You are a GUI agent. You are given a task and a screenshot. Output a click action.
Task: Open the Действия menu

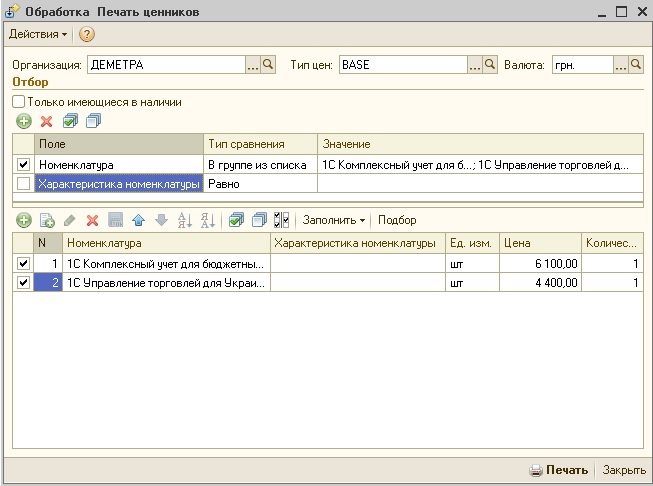tap(38, 34)
